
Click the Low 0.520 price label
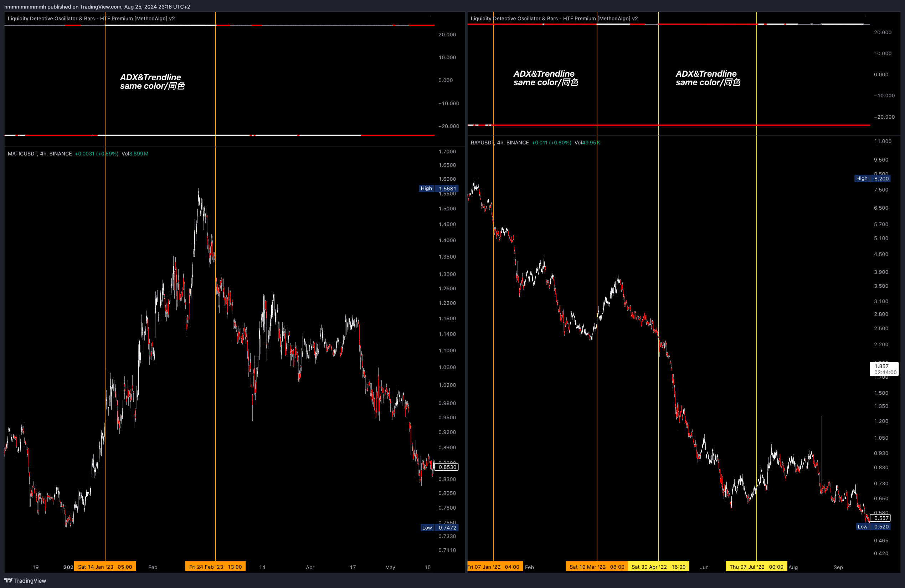point(873,527)
